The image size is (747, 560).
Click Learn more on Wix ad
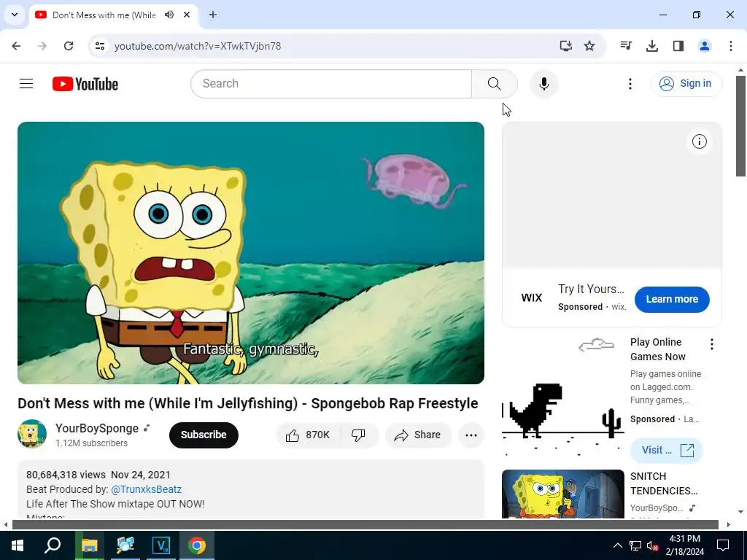[x=672, y=300]
